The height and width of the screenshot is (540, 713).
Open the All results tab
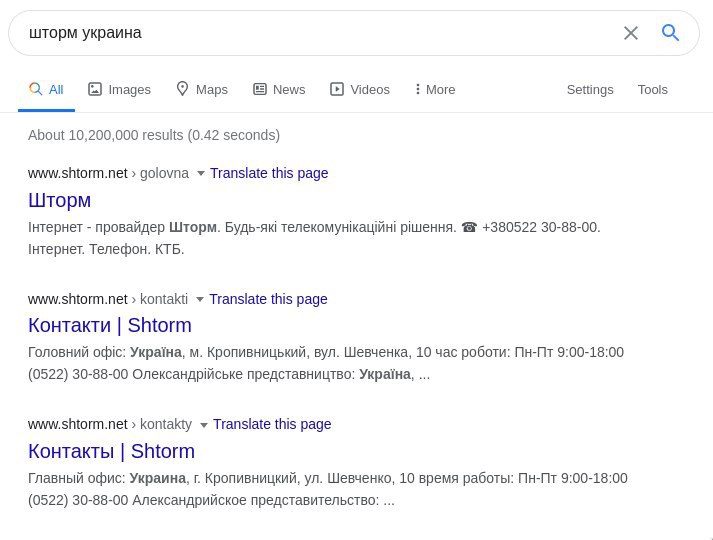click(x=46, y=90)
